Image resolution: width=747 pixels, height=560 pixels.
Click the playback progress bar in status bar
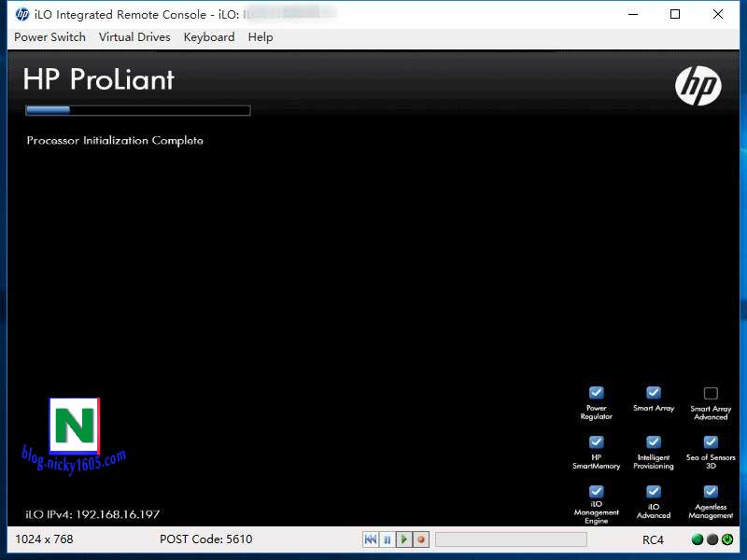[511, 539]
